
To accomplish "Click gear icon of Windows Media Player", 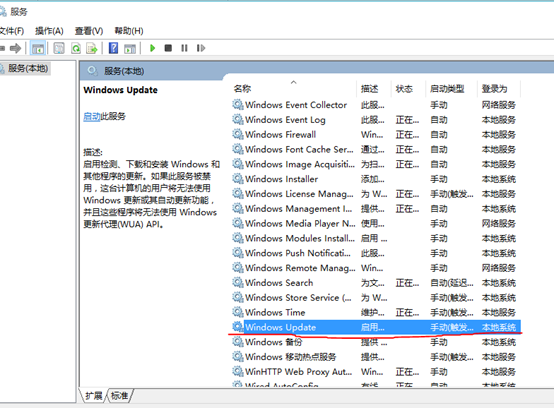I will (238, 223).
